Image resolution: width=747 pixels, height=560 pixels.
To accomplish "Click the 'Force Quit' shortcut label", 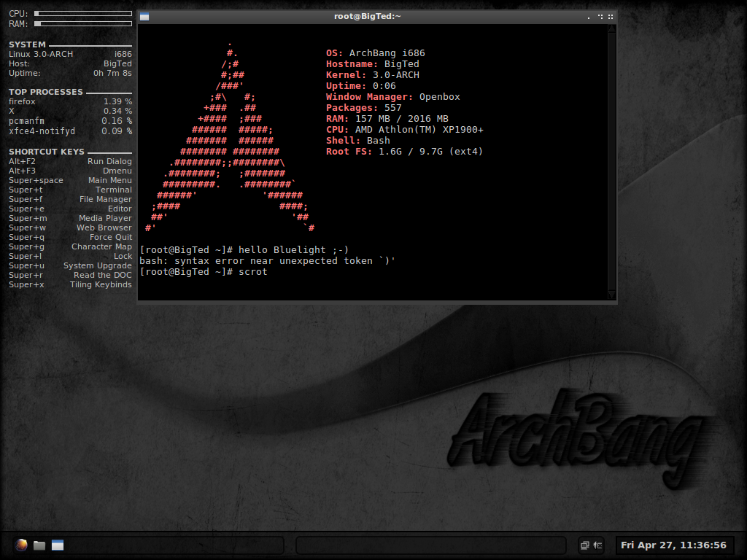I will 111,238.
